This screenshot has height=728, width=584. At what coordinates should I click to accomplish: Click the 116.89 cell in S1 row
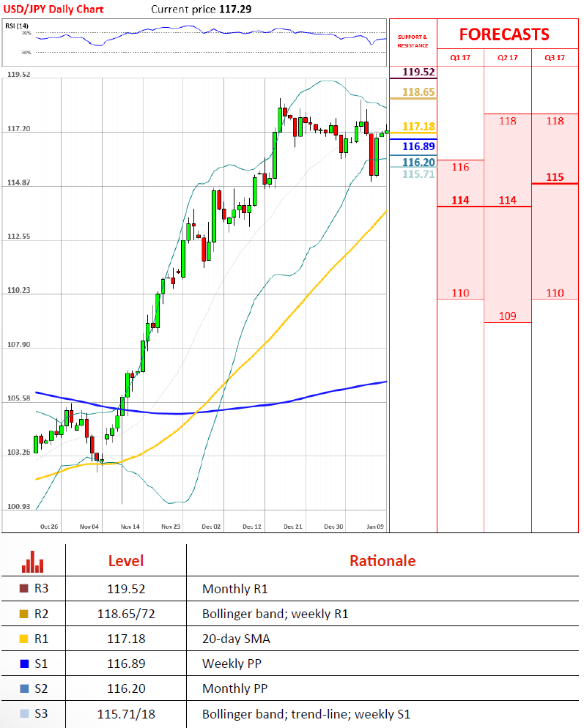(x=126, y=664)
